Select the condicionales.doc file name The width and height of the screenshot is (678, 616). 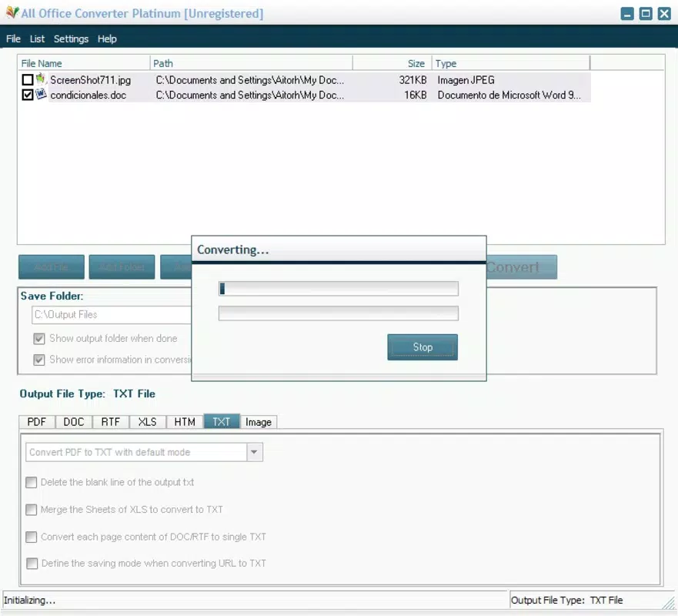(x=89, y=95)
